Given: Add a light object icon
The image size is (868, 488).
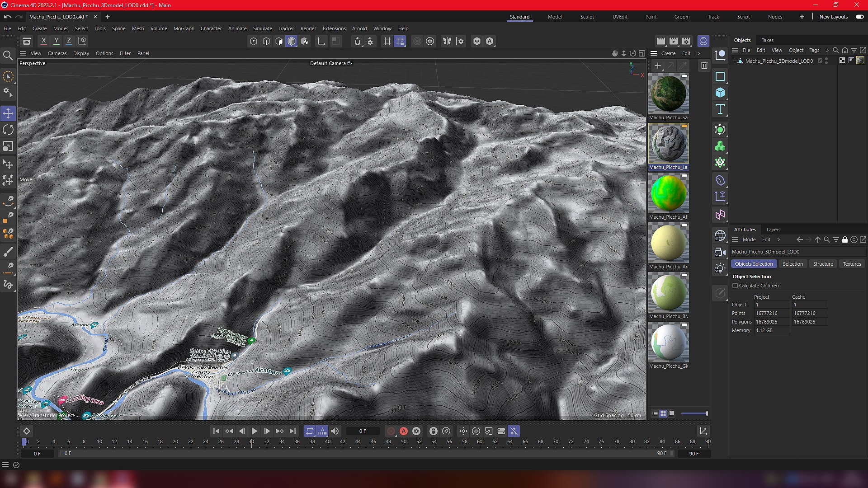Looking at the screenshot, I should [720, 268].
